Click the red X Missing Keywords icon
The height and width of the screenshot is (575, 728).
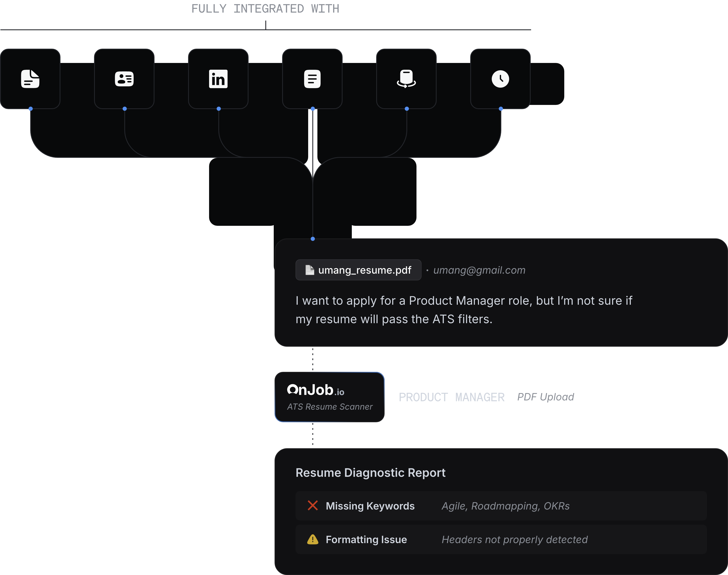click(x=313, y=505)
